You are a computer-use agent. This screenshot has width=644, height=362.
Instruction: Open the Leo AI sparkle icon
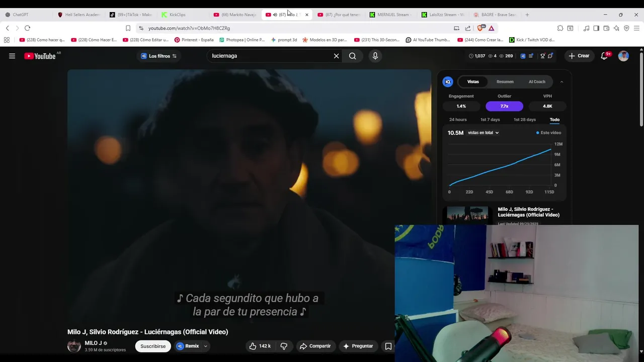pos(616,28)
